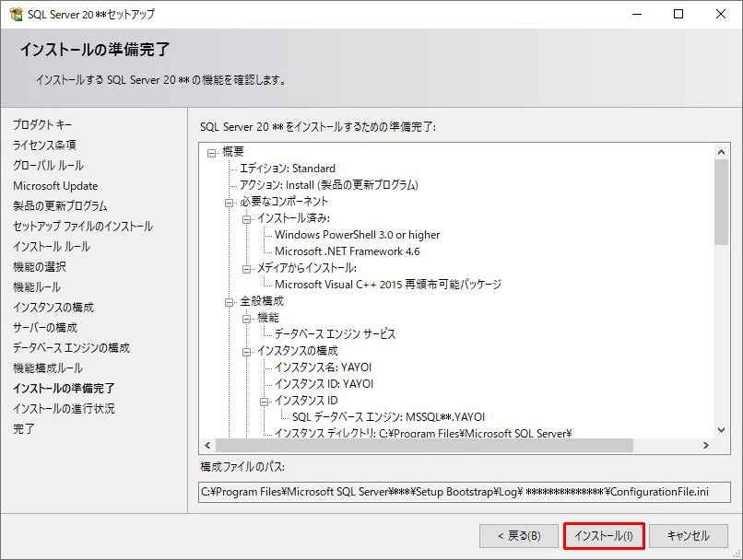The height and width of the screenshot is (560, 743).
Task: Select the ライセンス条項 step
Action: tap(44, 146)
